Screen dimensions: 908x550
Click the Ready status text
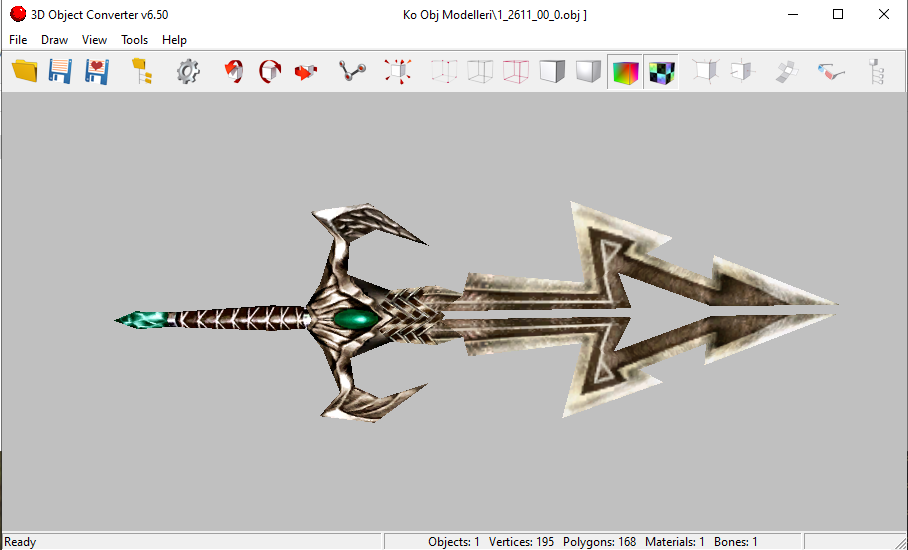pos(20,542)
